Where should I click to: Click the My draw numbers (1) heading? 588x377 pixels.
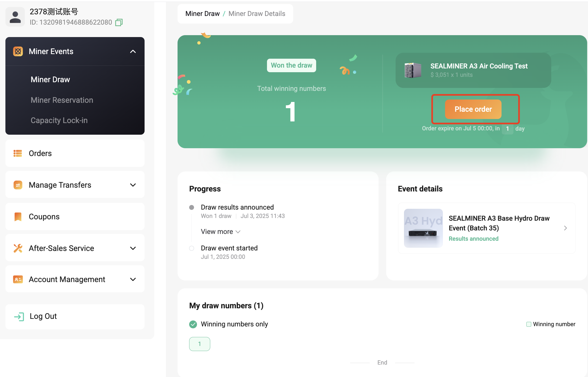click(x=226, y=306)
